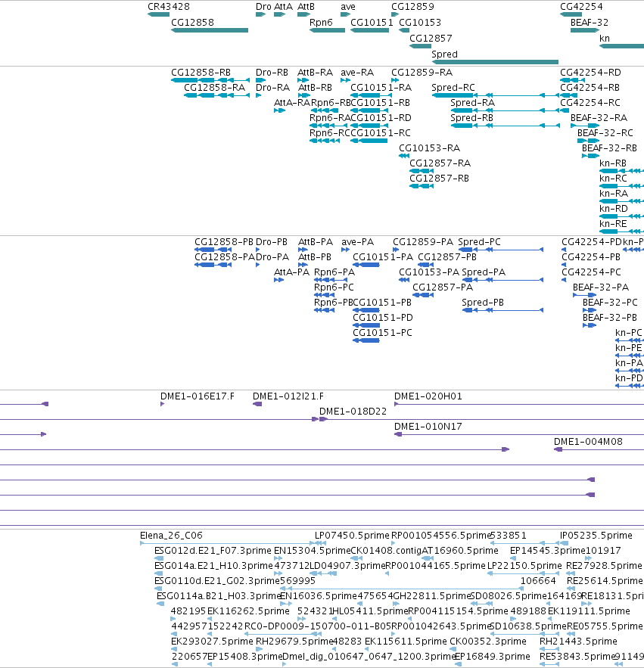The width and height of the screenshot is (644, 668).
Task: Open the DME1-004M08 BAC label
Action: point(588,442)
